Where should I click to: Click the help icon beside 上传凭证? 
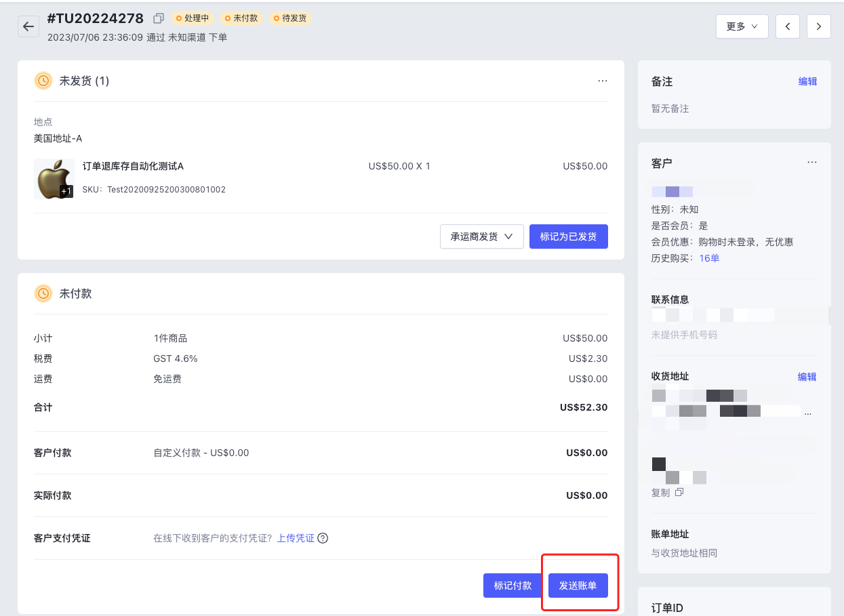323,537
